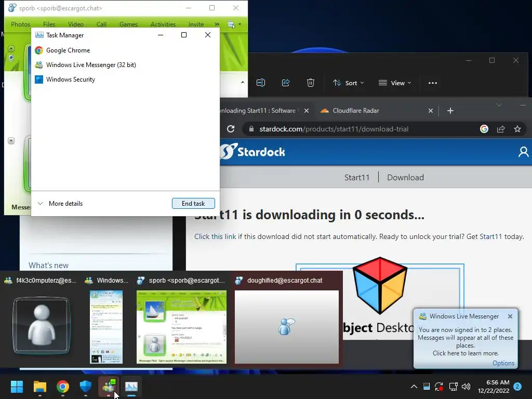Open View dropdown in File Explorer
532x399 pixels.
point(395,83)
